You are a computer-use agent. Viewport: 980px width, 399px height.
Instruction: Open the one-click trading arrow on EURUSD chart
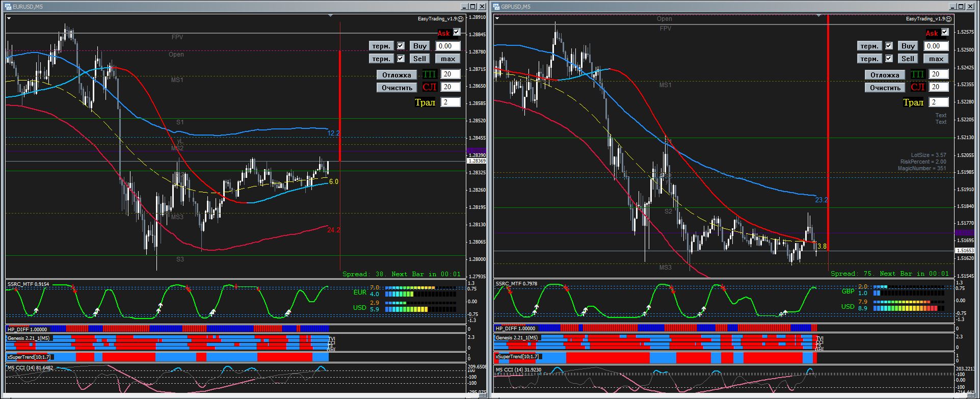9,18
